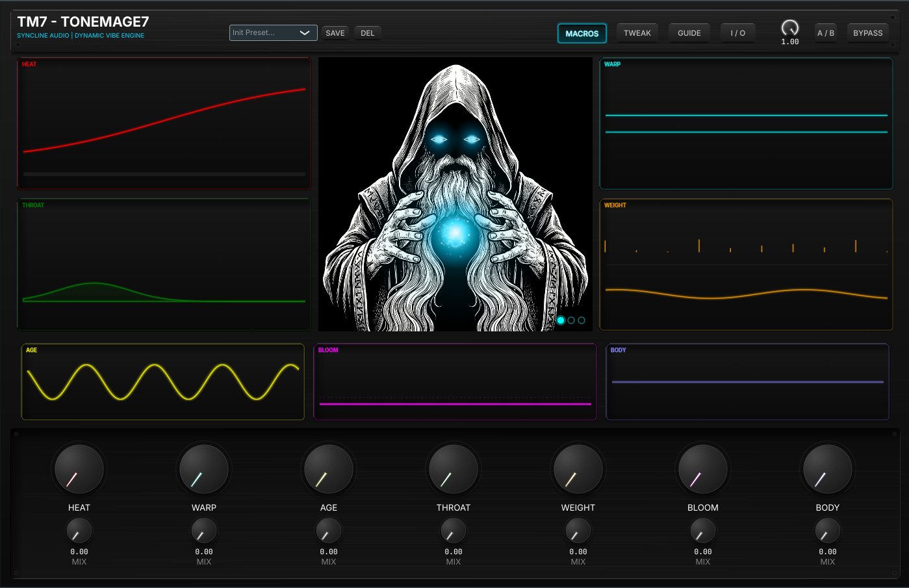The height and width of the screenshot is (588, 909).
Task: Turn the BLOOM macro knob
Action: pos(702,469)
